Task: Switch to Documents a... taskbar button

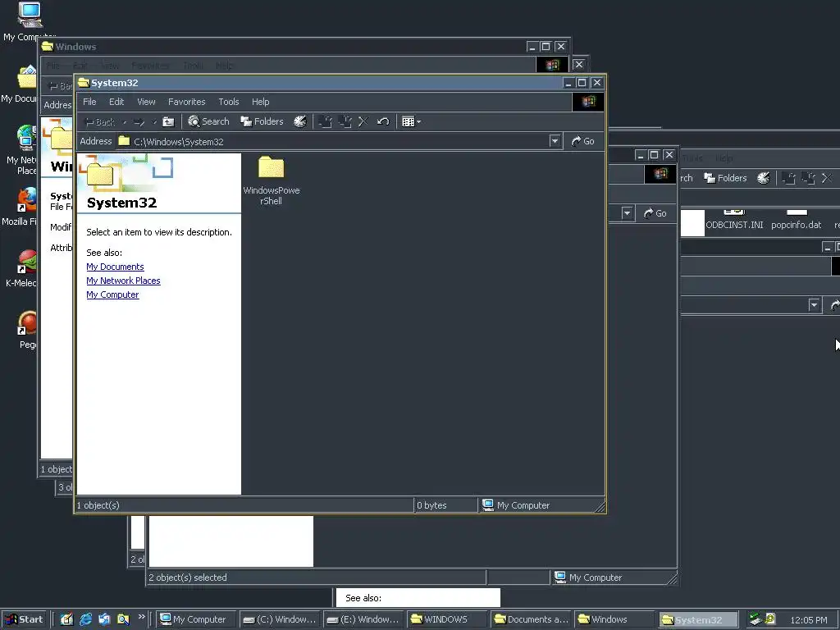Action: pyautogui.click(x=531, y=619)
